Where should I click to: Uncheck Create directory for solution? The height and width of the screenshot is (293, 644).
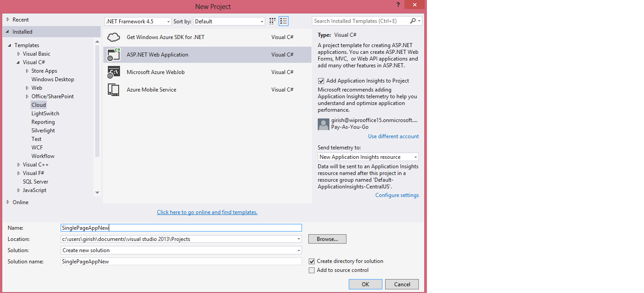click(312, 261)
